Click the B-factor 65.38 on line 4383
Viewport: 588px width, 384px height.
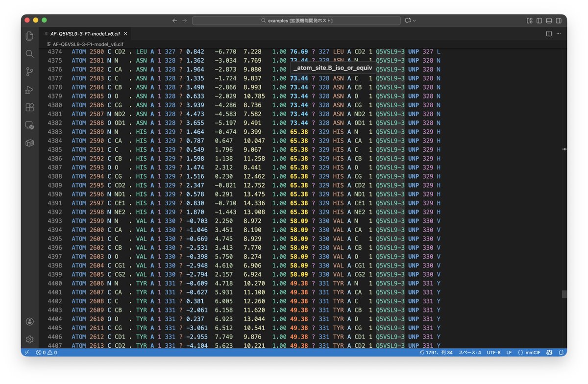click(299, 132)
